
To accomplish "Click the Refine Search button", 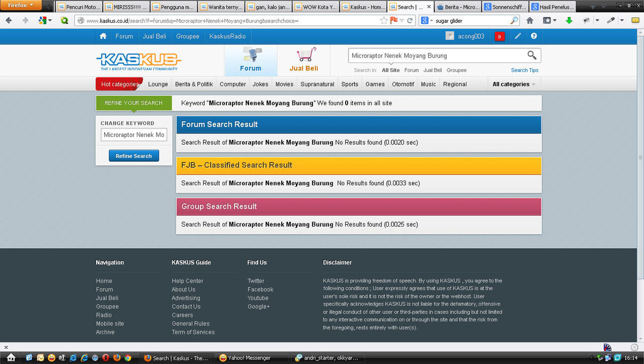I will click(134, 156).
